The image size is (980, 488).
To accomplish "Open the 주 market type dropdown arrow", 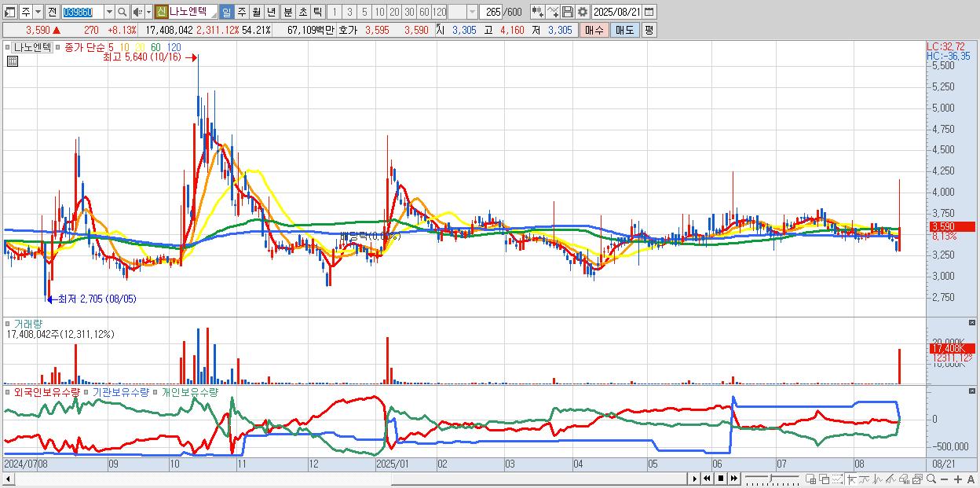I will pyautogui.click(x=38, y=12).
